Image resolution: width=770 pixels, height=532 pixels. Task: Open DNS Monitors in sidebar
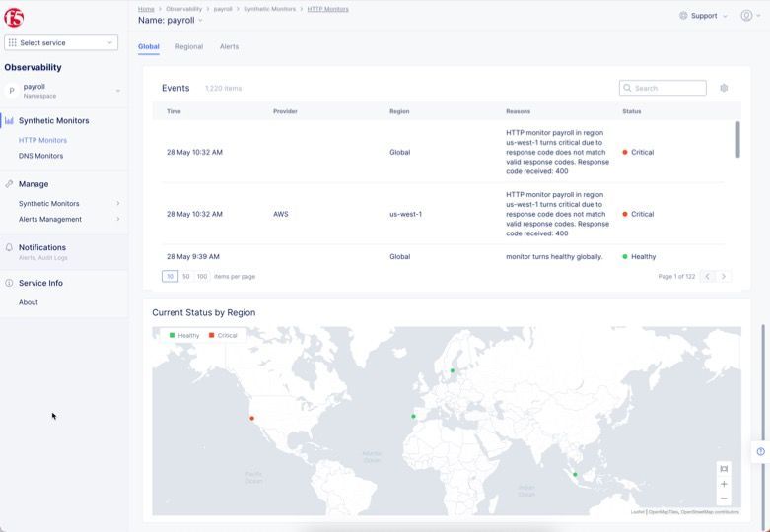[x=40, y=156]
